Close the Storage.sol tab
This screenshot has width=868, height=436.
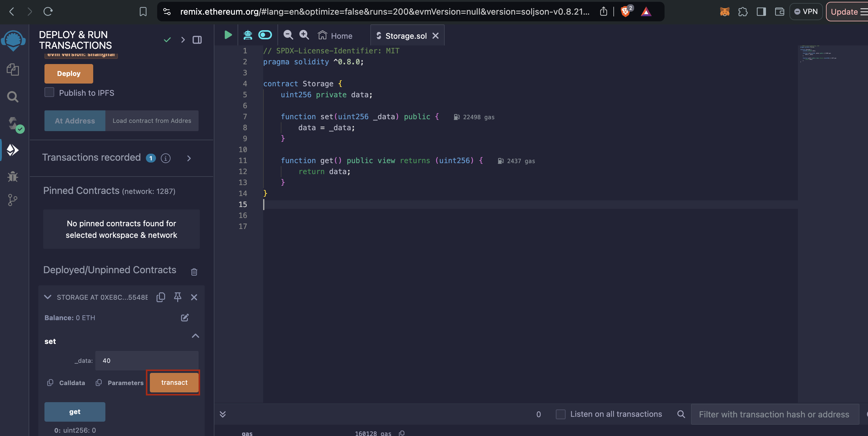[435, 36]
